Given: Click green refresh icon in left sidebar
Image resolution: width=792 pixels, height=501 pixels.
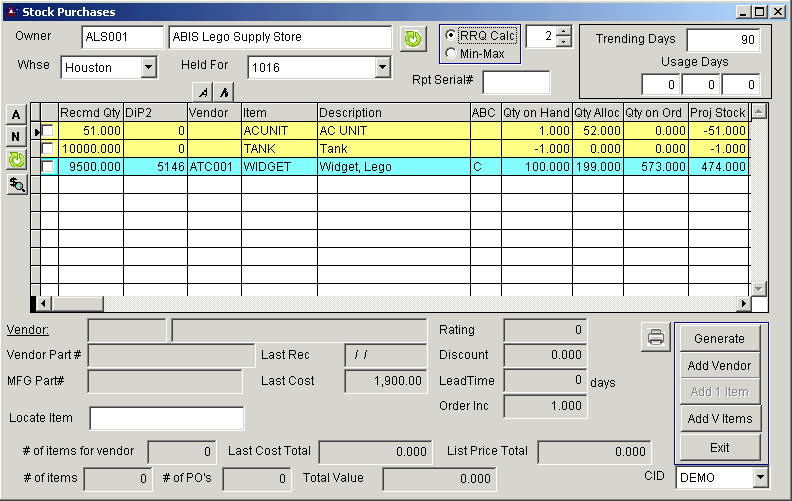Looking at the screenshot, I should click(15, 160).
